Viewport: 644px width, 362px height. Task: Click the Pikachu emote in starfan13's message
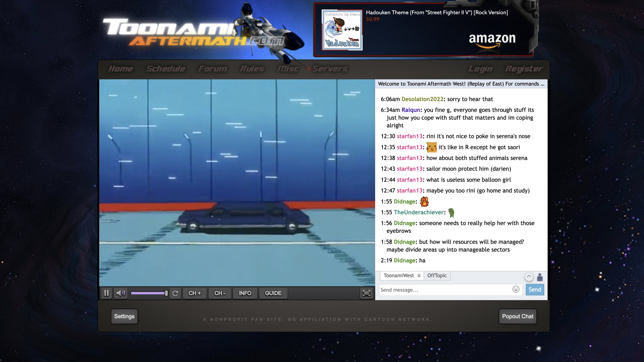(x=431, y=147)
